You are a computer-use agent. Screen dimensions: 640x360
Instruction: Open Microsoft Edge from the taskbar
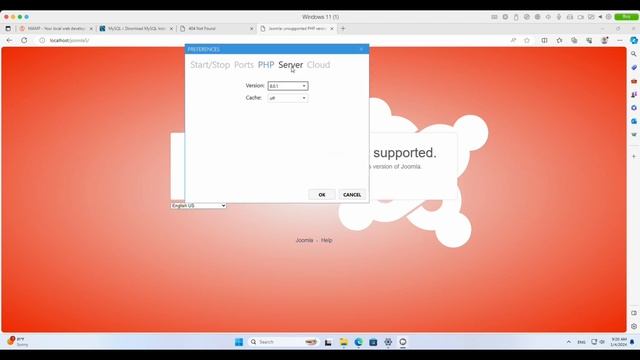[x=358, y=342]
